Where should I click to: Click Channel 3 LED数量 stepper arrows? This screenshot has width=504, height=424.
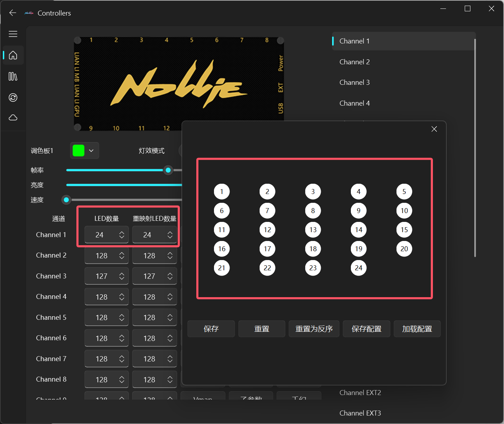(122, 276)
